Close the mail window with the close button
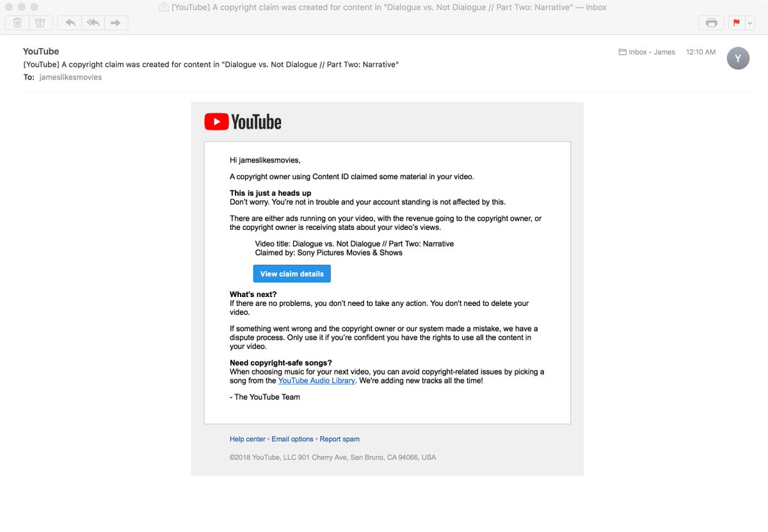The height and width of the screenshot is (532, 768). click(10, 7)
